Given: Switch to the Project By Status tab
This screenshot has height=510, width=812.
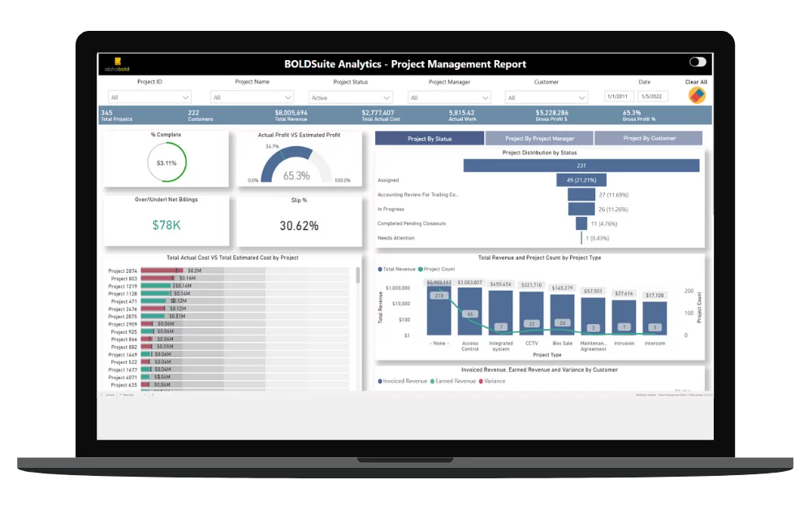Looking at the screenshot, I should (430, 138).
